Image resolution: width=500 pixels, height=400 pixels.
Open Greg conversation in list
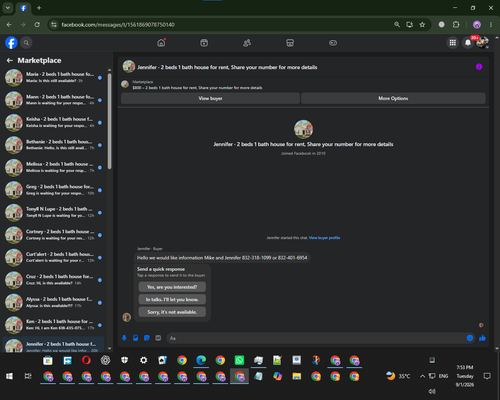coord(54,190)
